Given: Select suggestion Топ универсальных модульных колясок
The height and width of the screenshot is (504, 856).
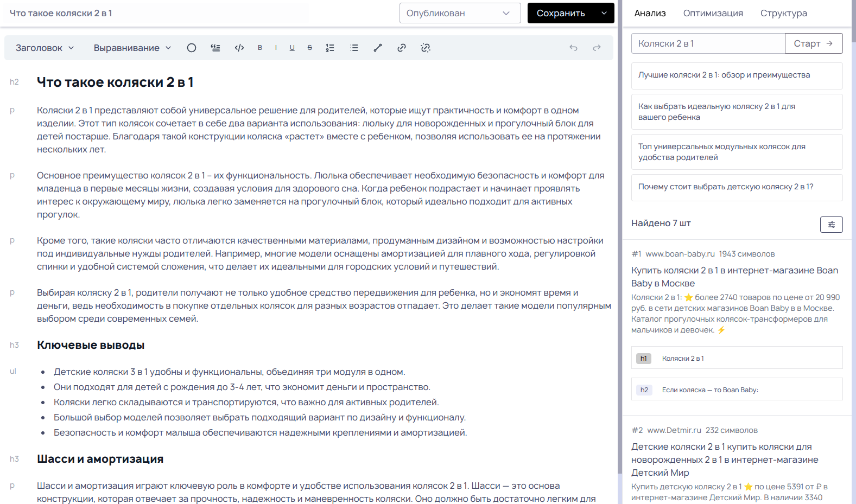Looking at the screenshot, I should click(x=737, y=152).
